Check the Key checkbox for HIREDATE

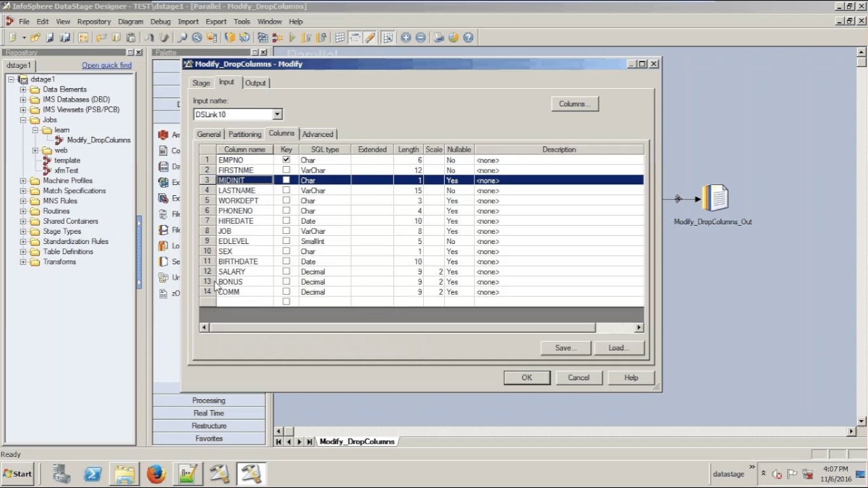(286, 221)
